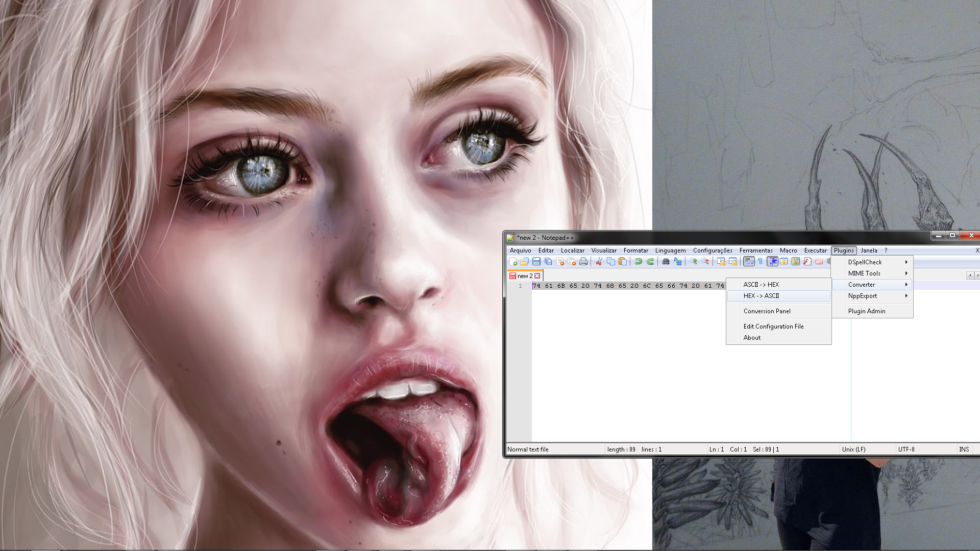Open the document map icon
This screenshot has width=980, height=551.
point(796,261)
